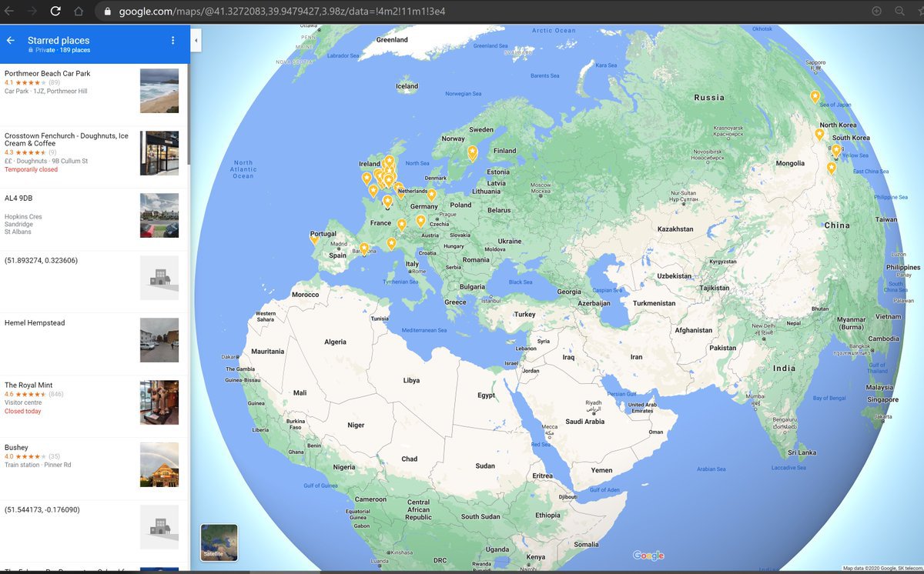Switch to Satellite view layer
The image size is (924, 574).
point(219,542)
